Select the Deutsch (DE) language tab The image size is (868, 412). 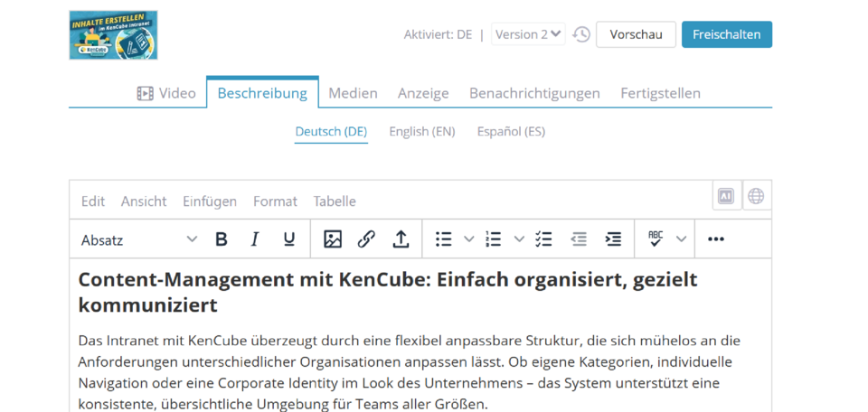(331, 132)
